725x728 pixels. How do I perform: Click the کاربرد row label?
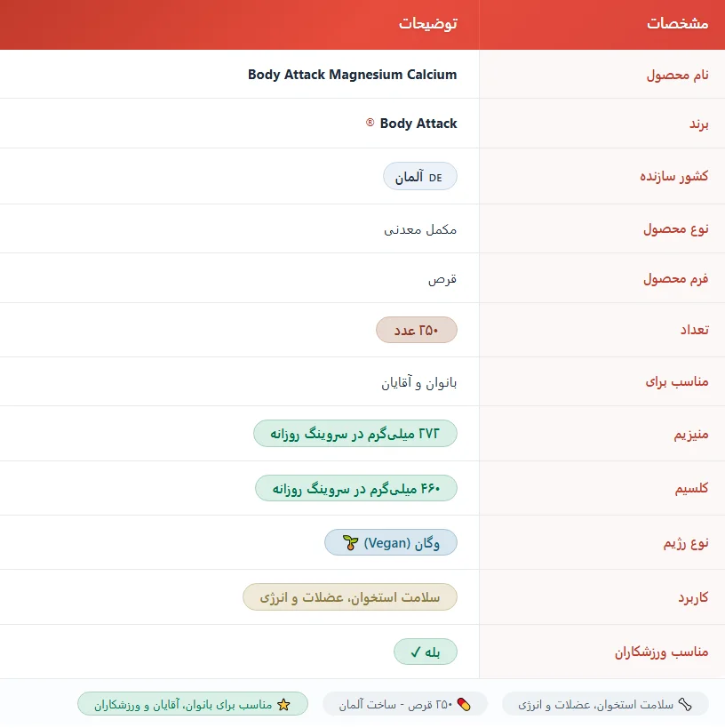[x=693, y=597]
